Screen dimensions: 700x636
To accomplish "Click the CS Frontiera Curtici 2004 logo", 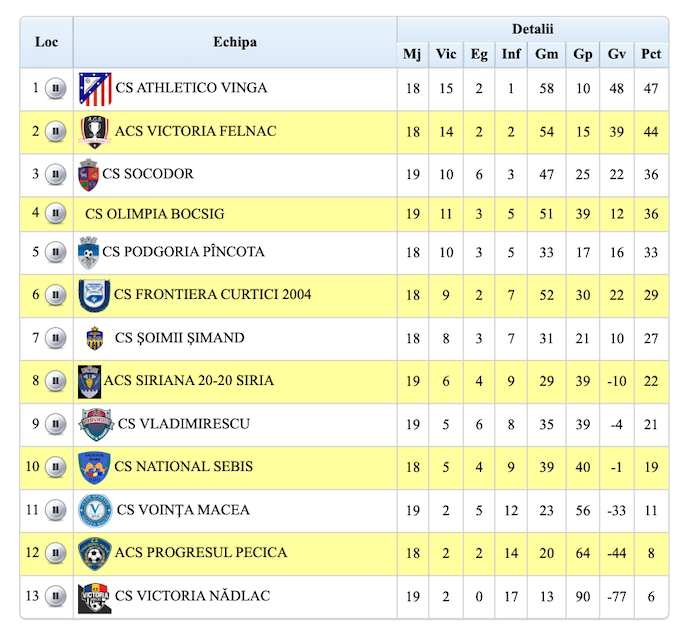I will click(93, 295).
